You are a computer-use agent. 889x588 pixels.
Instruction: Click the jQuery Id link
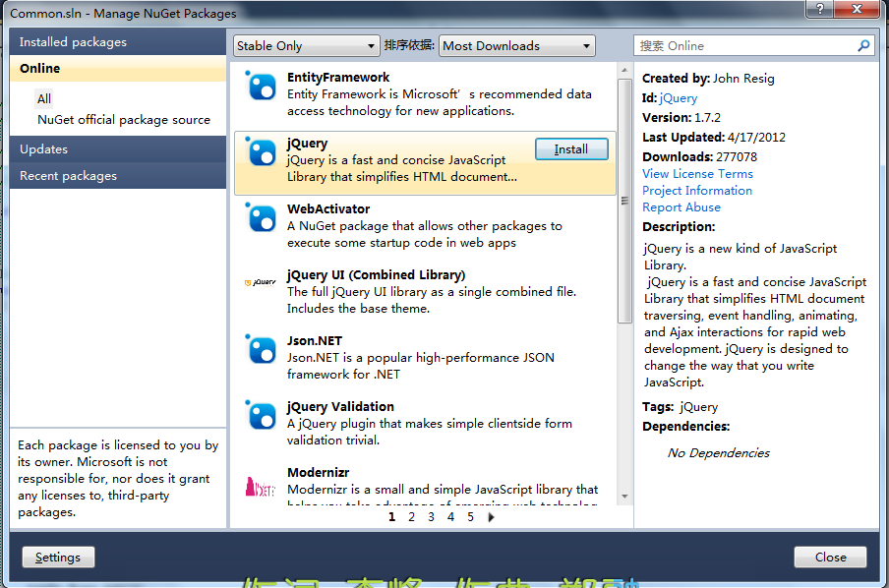click(679, 98)
